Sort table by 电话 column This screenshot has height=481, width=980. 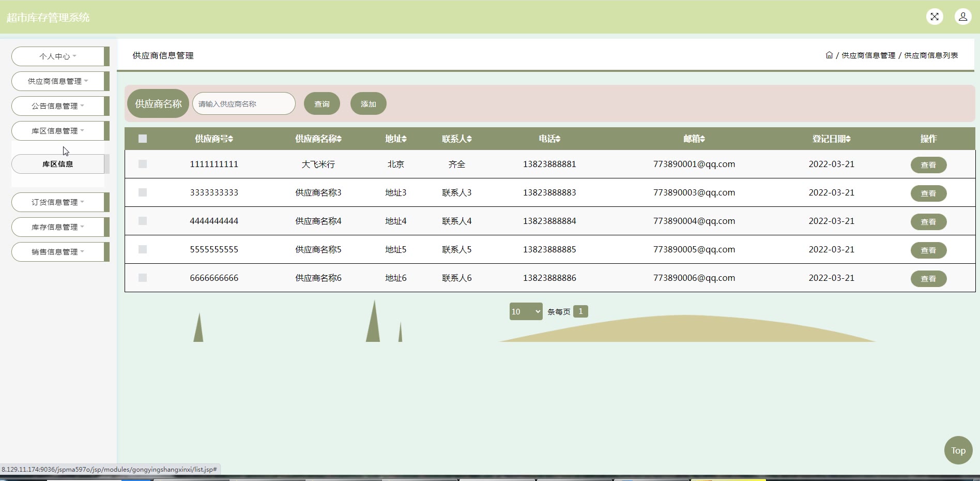549,139
